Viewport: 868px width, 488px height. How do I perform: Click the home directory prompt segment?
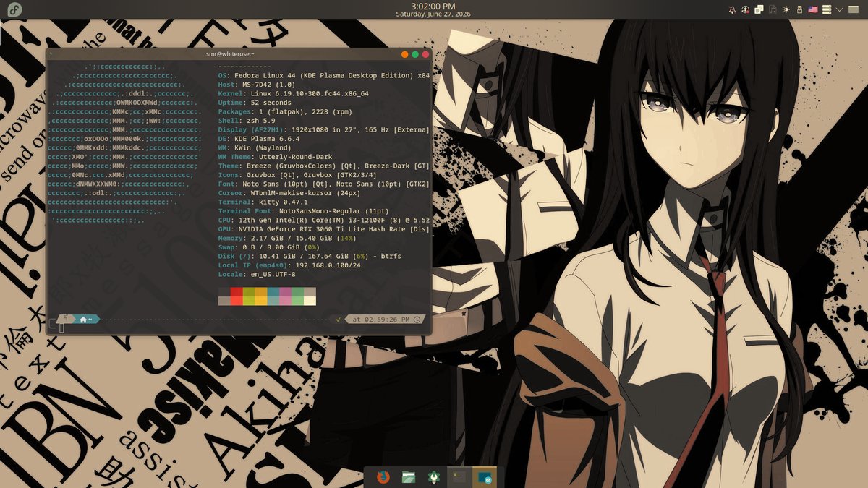point(85,319)
